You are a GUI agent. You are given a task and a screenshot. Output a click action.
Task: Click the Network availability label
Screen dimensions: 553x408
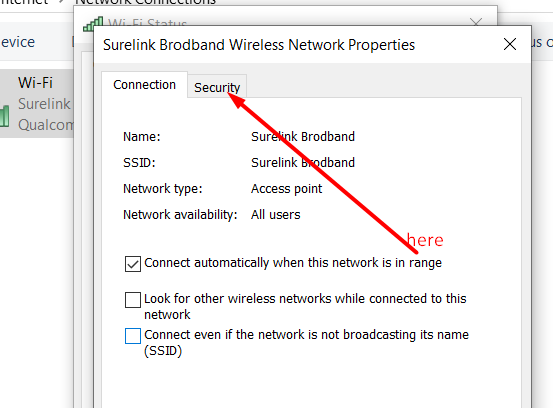(x=180, y=215)
